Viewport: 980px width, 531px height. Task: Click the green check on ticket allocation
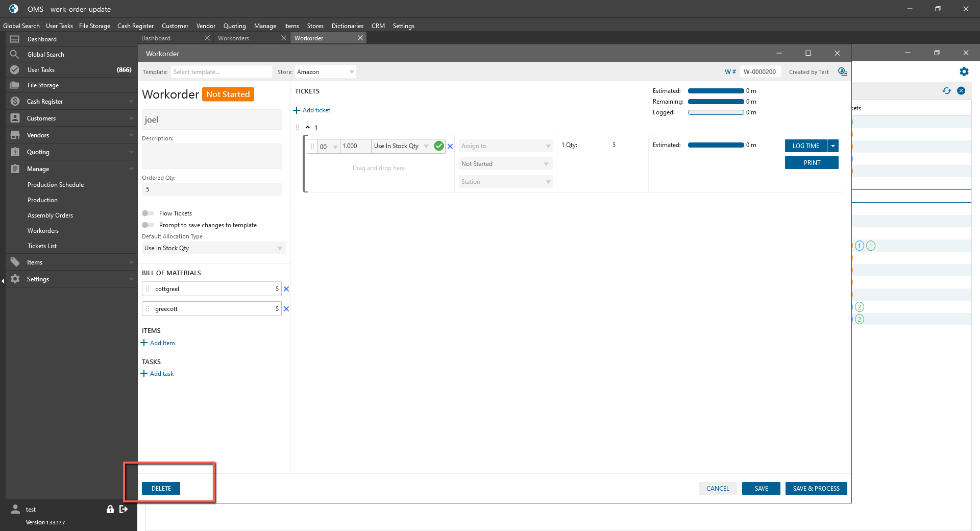click(439, 146)
